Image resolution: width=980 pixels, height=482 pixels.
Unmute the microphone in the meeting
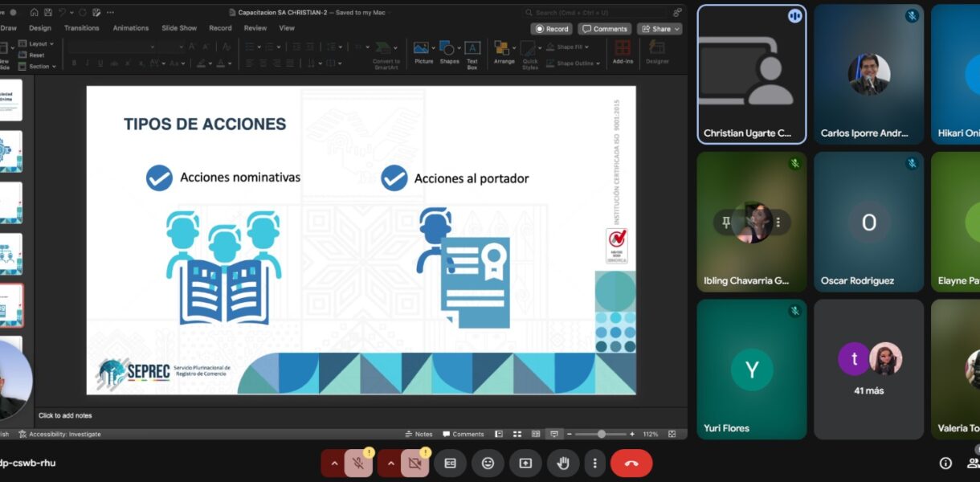point(359,464)
